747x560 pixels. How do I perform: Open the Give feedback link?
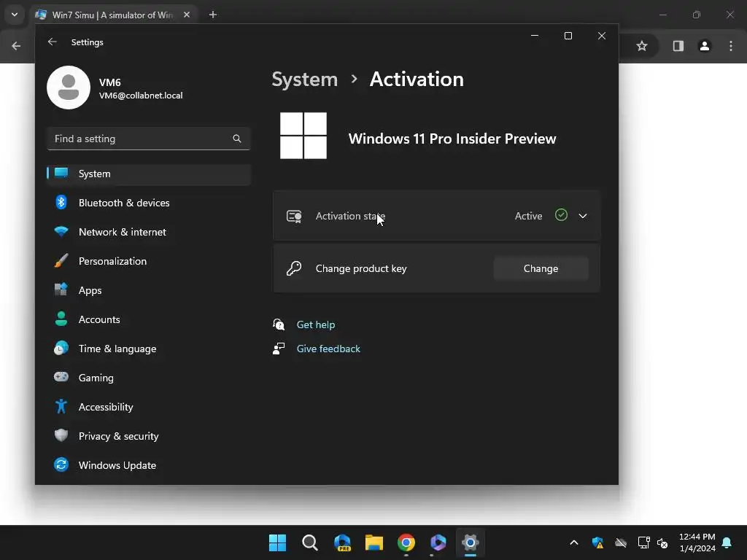point(328,349)
